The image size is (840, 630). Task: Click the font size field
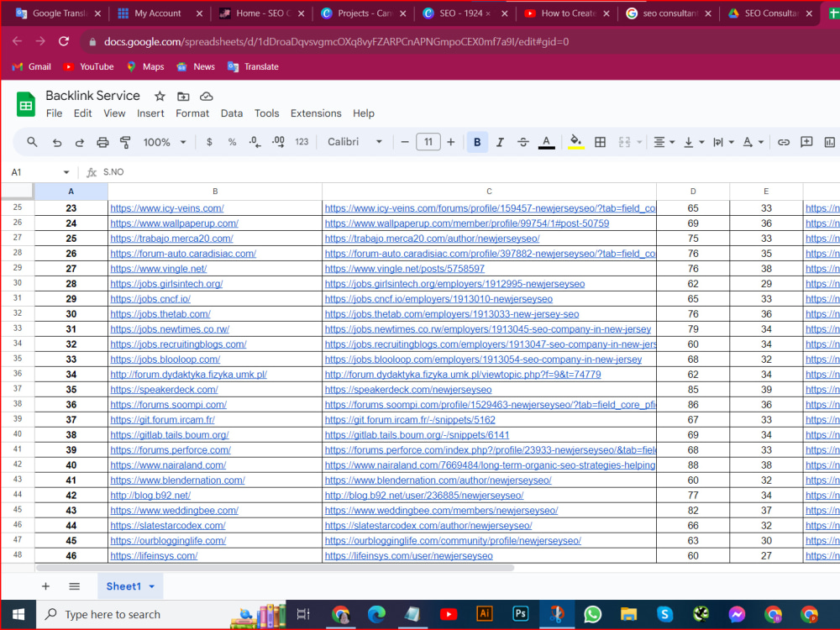tap(428, 142)
